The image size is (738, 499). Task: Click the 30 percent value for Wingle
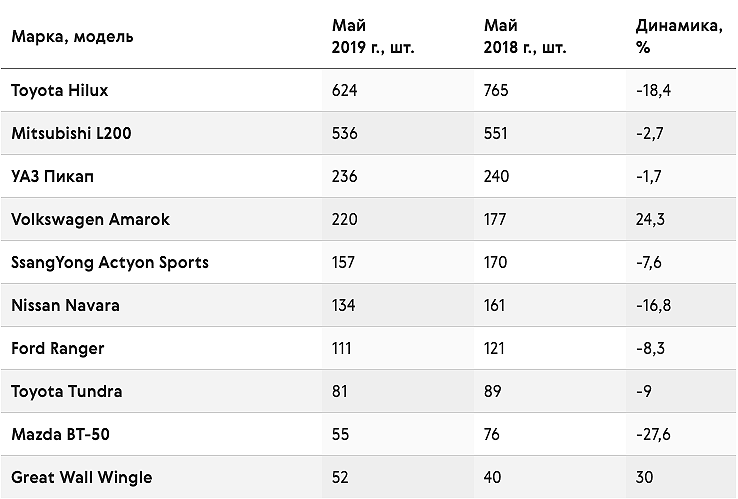(x=644, y=477)
